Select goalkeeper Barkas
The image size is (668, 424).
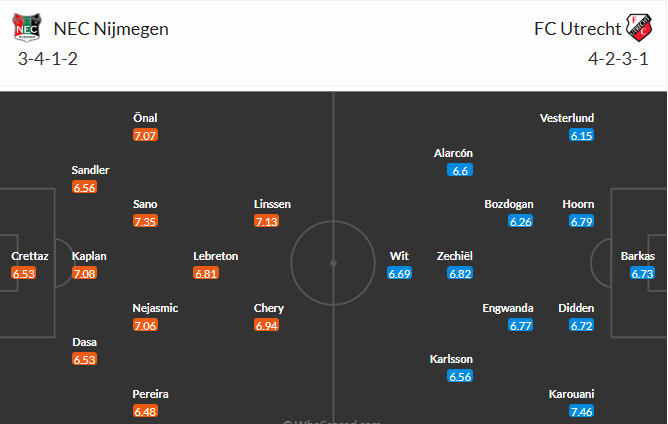pos(637,256)
